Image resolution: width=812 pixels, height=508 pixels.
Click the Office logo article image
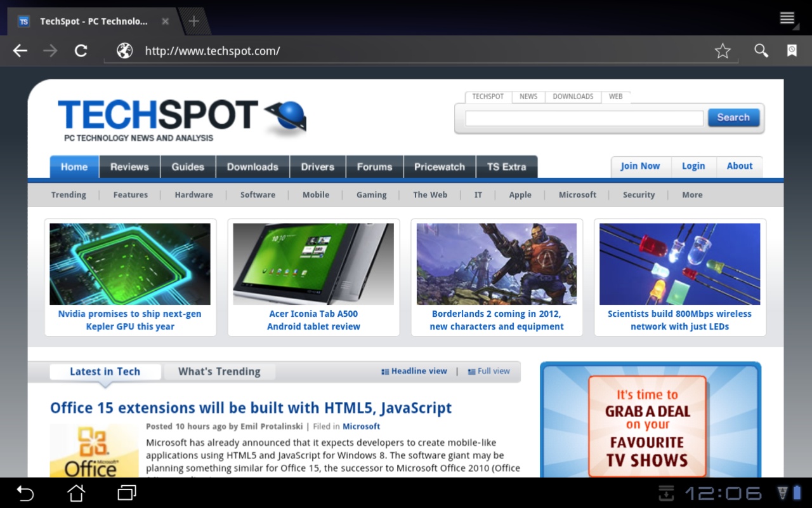tap(94, 451)
